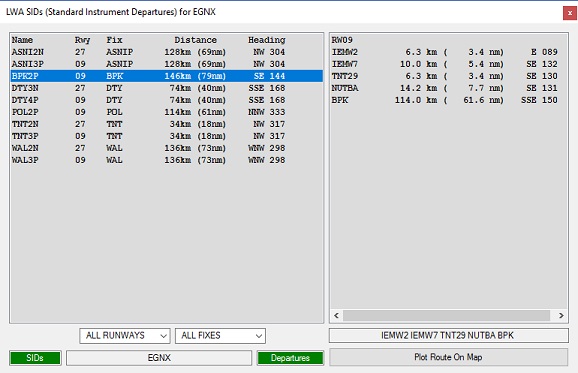Screen dimensions: 578x373
Task: Select the highlighted BPK2P SID row
Action: point(167,76)
